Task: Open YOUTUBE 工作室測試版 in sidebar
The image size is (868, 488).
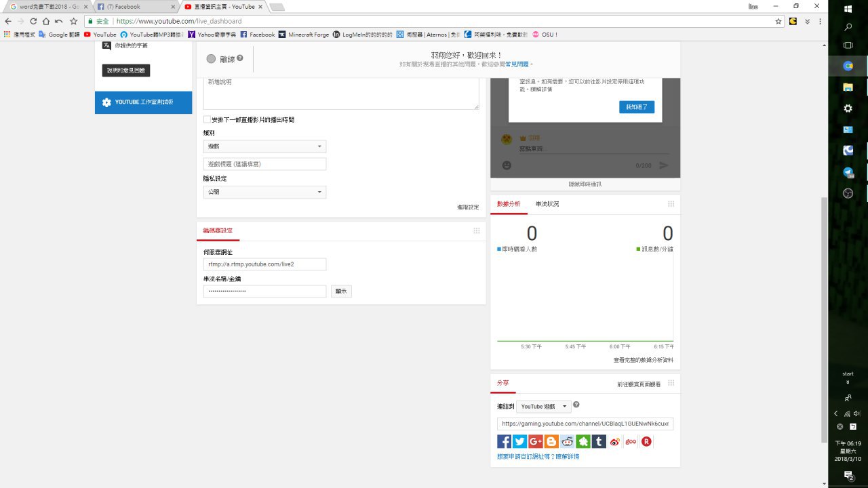Action: tap(143, 102)
